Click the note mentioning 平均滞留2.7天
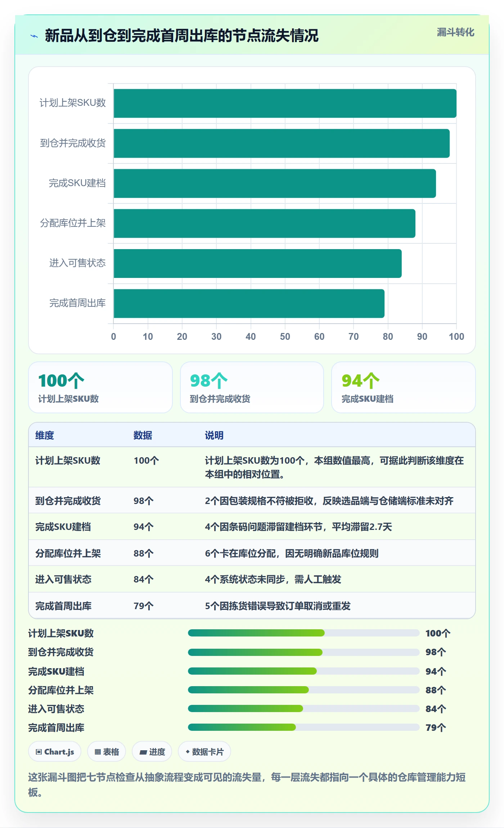Screen dimensions: 504x828 coord(298,527)
